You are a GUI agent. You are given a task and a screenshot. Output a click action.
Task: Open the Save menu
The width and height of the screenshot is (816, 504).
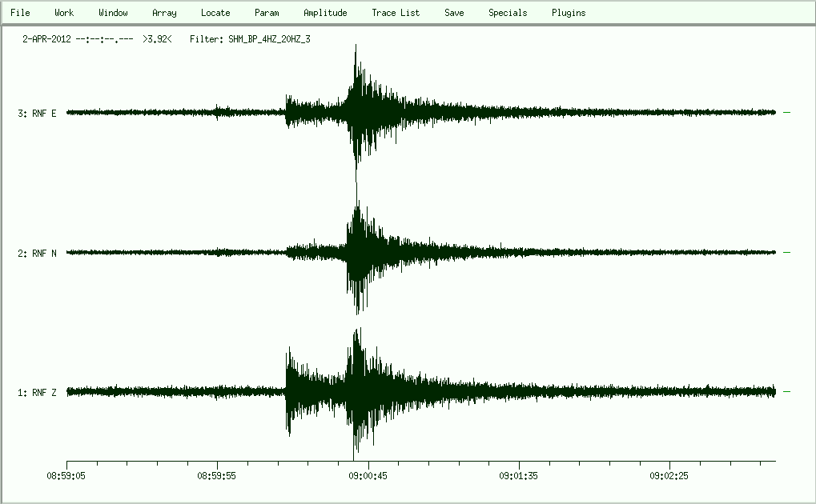pyautogui.click(x=454, y=13)
